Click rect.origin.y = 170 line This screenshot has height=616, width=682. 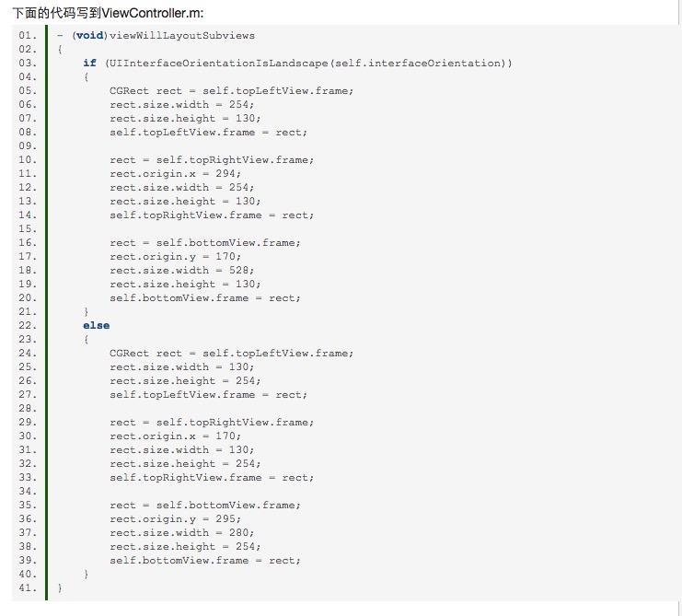point(175,257)
